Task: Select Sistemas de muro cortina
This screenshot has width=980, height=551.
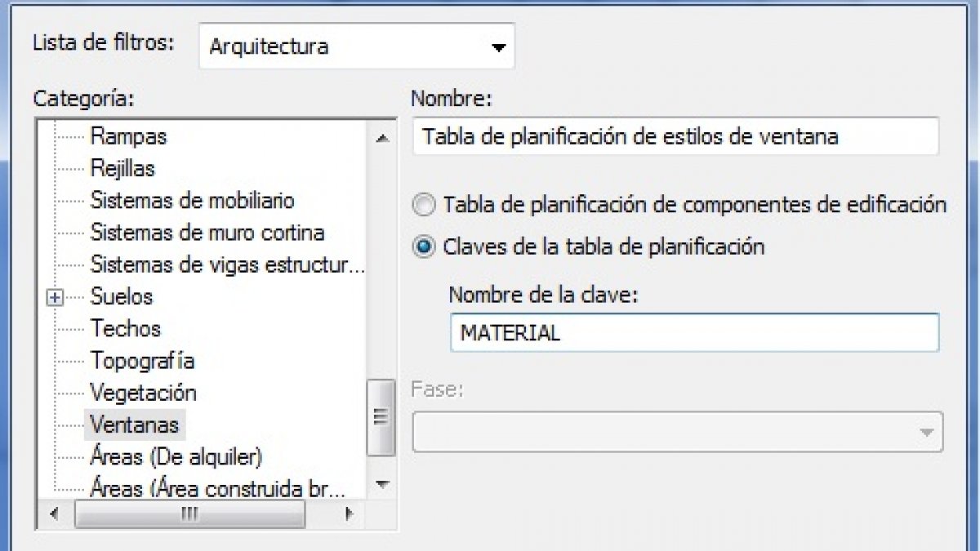Action: pyautogui.click(x=207, y=233)
